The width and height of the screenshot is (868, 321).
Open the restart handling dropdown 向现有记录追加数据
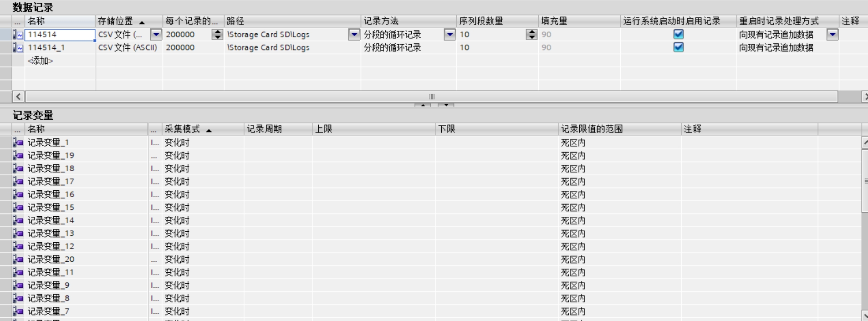pos(832,34)
